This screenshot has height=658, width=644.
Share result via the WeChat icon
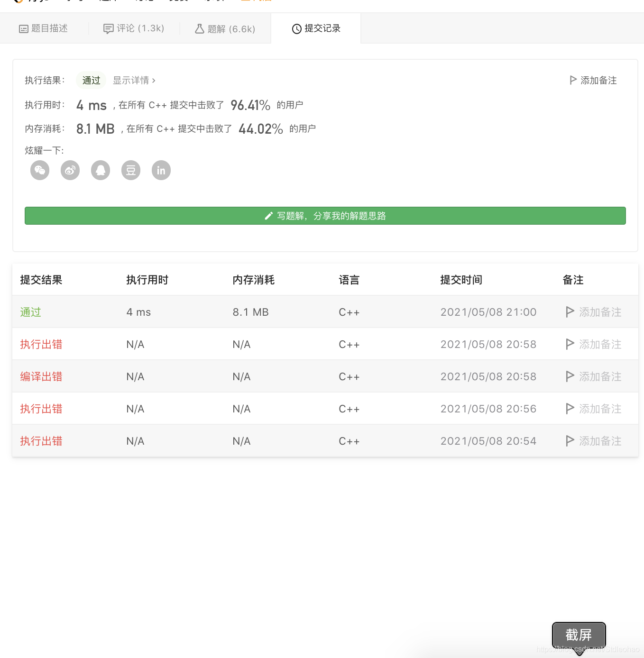pos(39,170)
